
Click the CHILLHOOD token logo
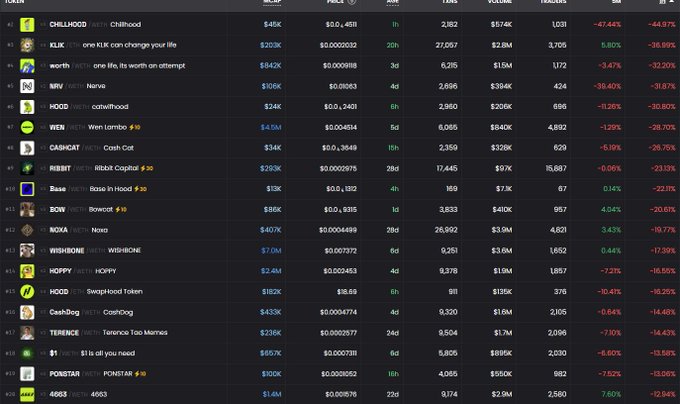tap(27, 25)
